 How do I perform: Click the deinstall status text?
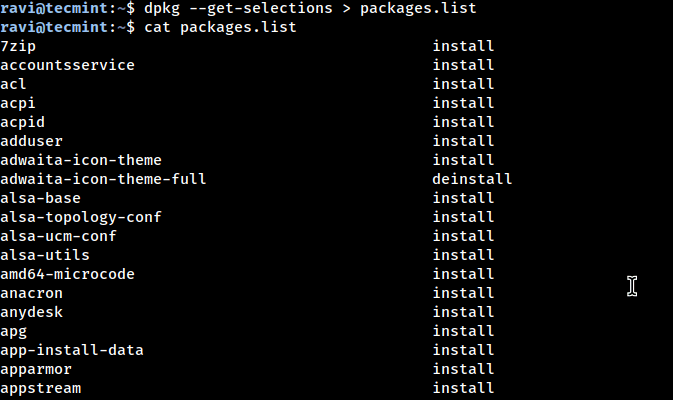[x=472, y=179]
